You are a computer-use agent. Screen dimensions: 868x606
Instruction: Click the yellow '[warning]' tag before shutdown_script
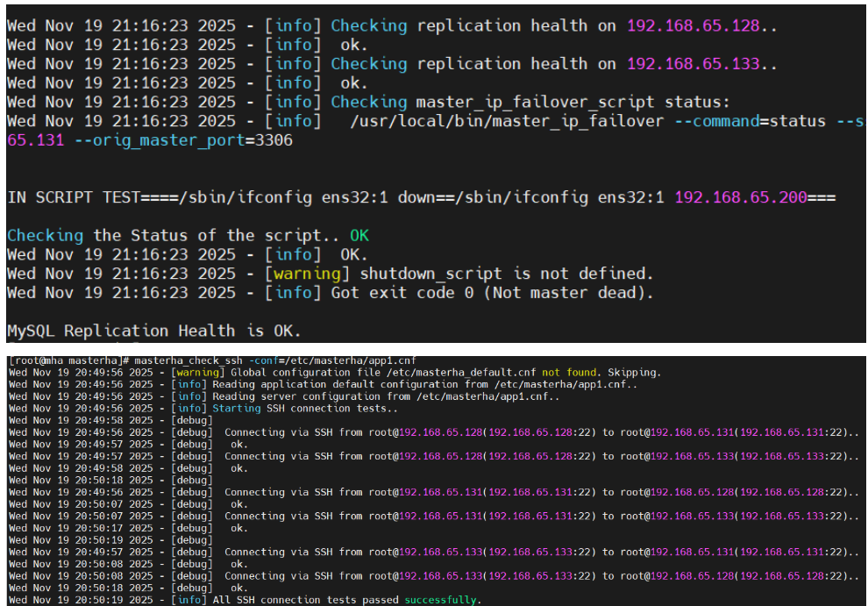[307, 274]
